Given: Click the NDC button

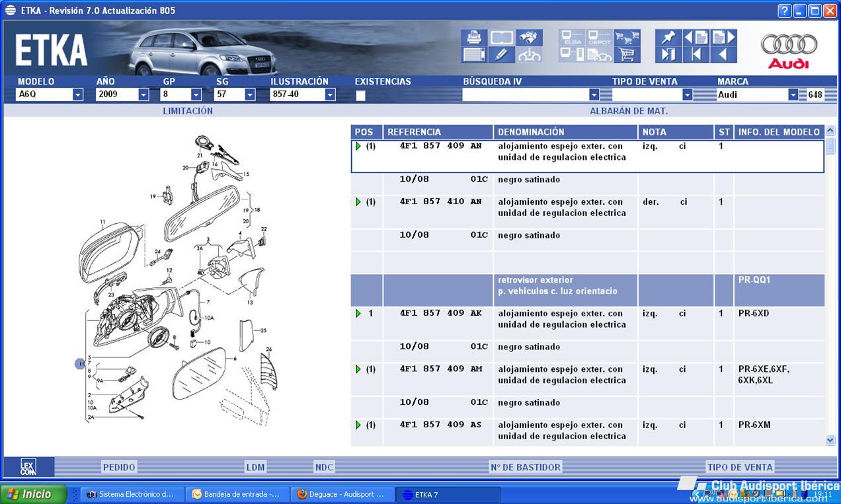Looking at the screenshot, I should point(324,467).
